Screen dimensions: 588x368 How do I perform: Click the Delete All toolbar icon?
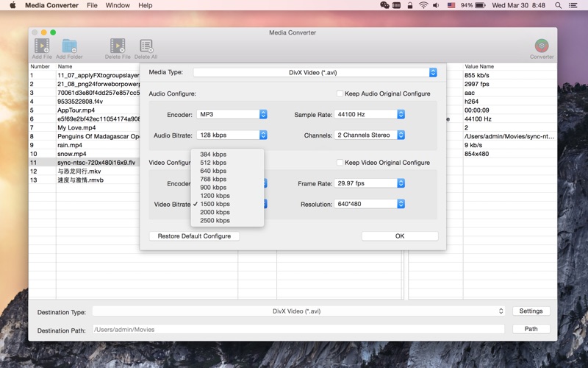(x=146, y=46)
